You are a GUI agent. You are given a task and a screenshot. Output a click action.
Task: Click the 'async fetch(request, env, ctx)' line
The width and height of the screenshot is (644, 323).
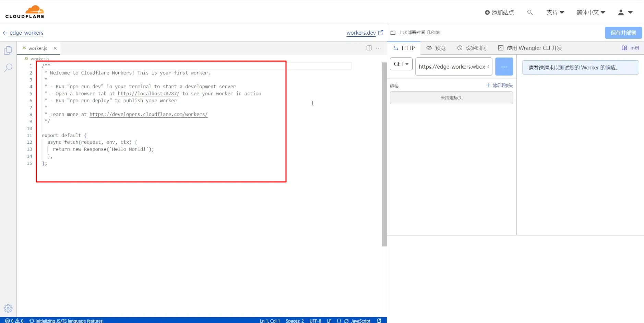coord(92,142)
